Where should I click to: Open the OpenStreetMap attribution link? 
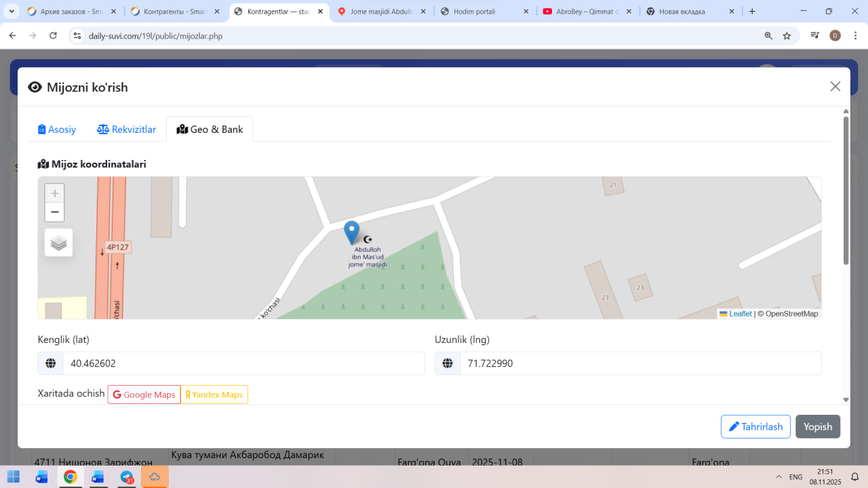point(792,314)
